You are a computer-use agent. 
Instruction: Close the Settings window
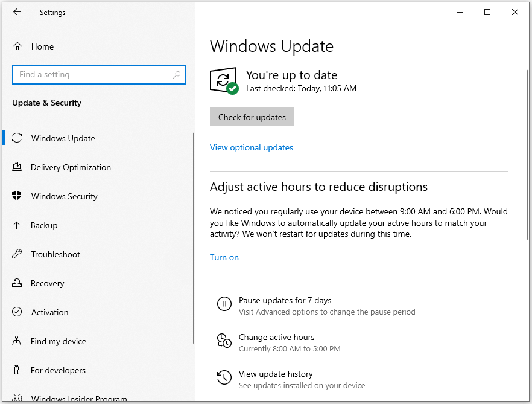pos(515,12)
